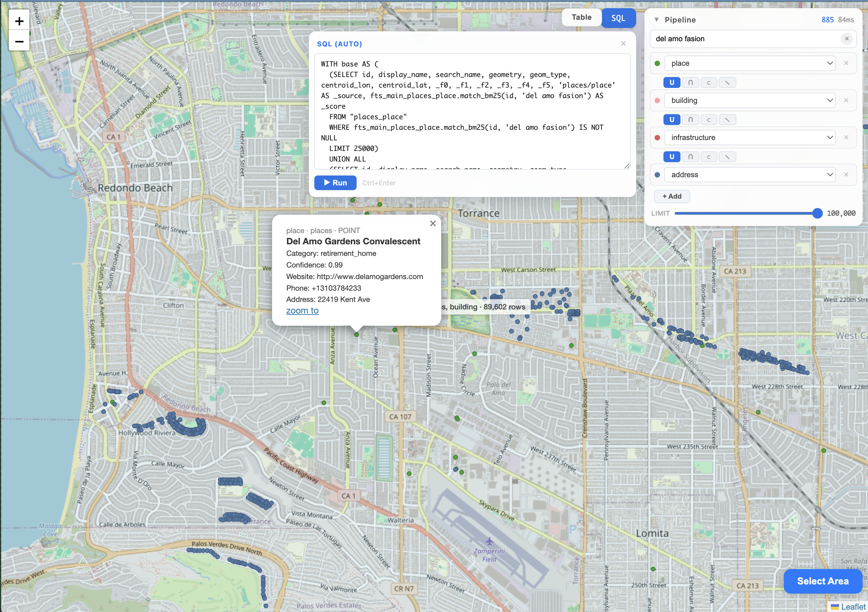
Task: Remove the place layer from pipeline
Action: [x=846, y=63]
